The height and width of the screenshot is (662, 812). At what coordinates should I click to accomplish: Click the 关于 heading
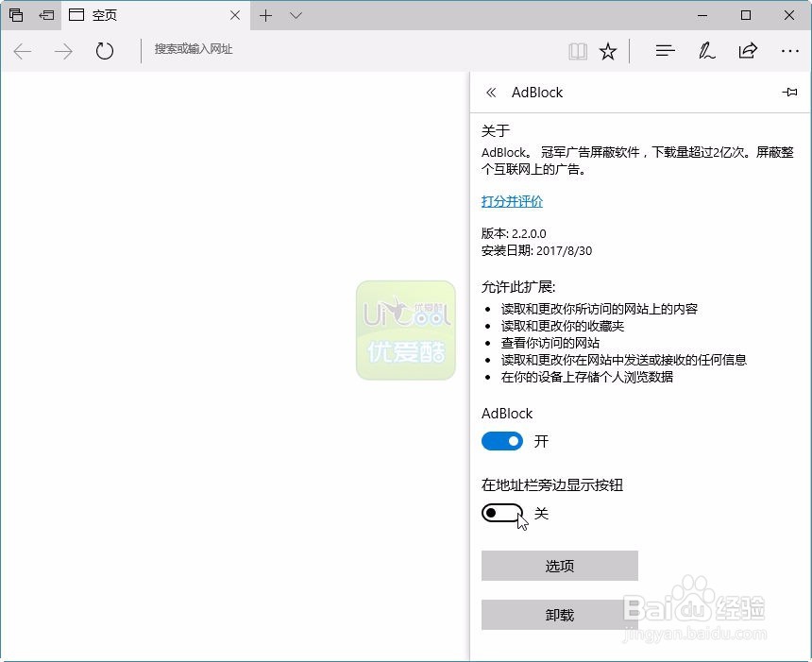pyautogui.click(x=496, y=130)
